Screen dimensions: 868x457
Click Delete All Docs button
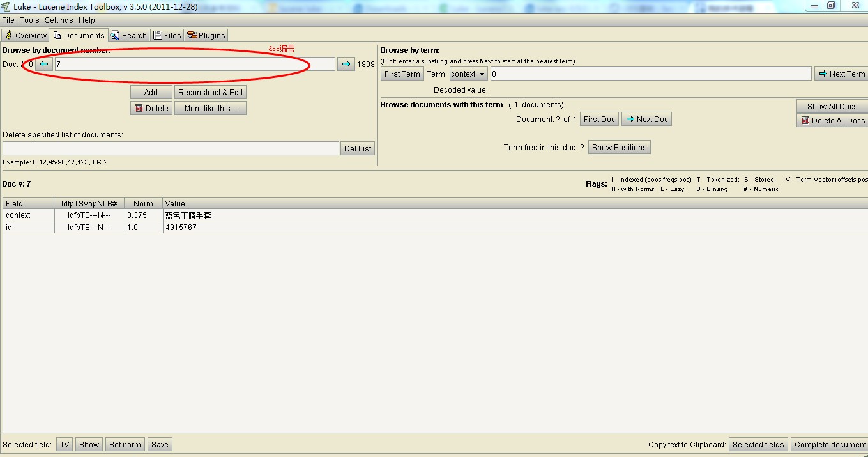[832, 120]
